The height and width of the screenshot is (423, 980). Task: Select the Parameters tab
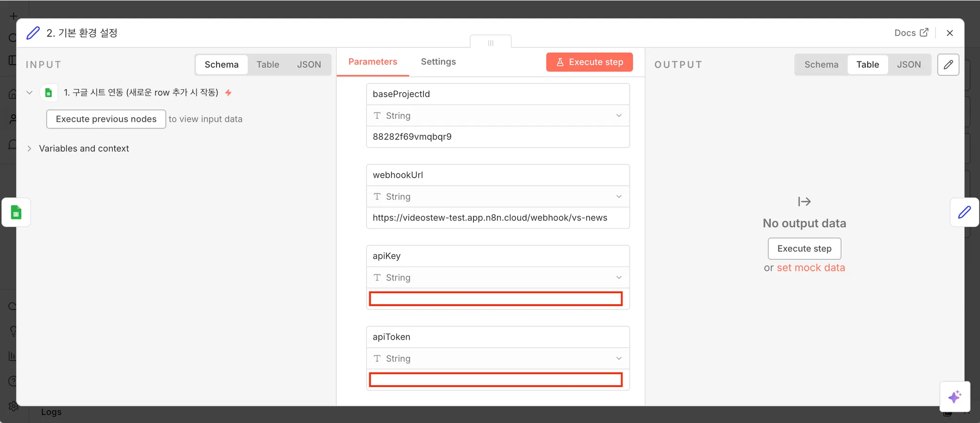pos(372,62)
